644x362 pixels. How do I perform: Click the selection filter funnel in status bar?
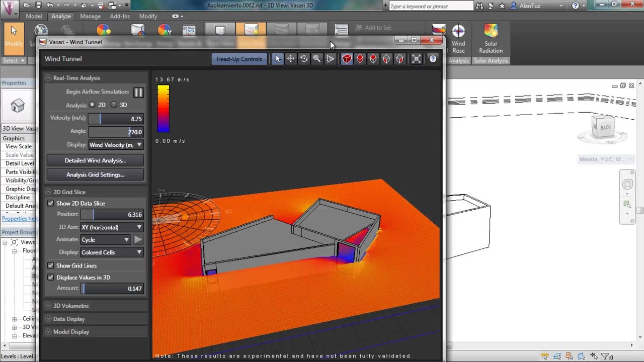[605, 356]
